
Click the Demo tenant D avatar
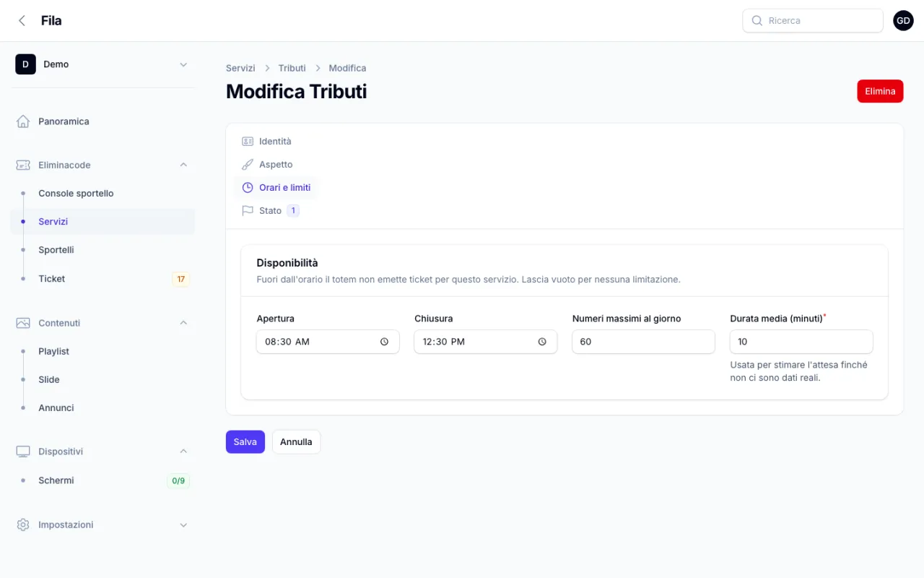pyautogui.click(x=25, y=64)
